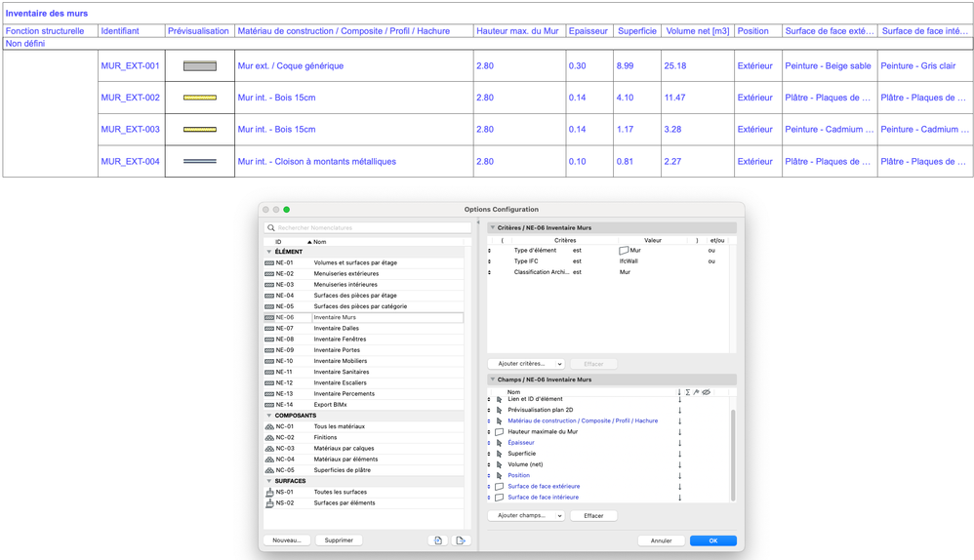Click the search magnifier icon
This screenshot has height=560, width=974.
(271, 228)
